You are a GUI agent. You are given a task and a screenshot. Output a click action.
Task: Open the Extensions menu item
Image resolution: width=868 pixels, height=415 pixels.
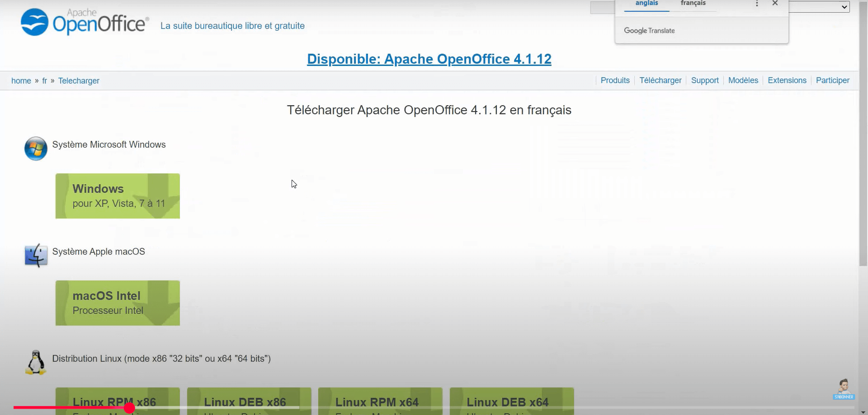point(787,80)
